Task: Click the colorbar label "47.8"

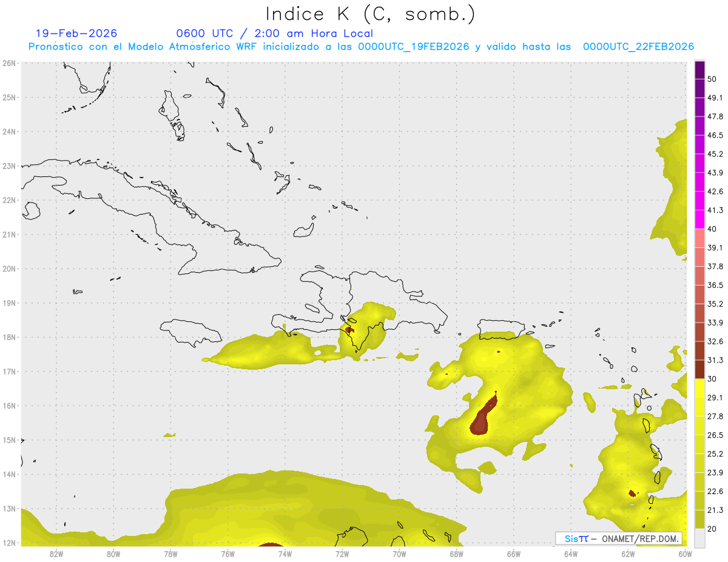Action: click(715, 116)
